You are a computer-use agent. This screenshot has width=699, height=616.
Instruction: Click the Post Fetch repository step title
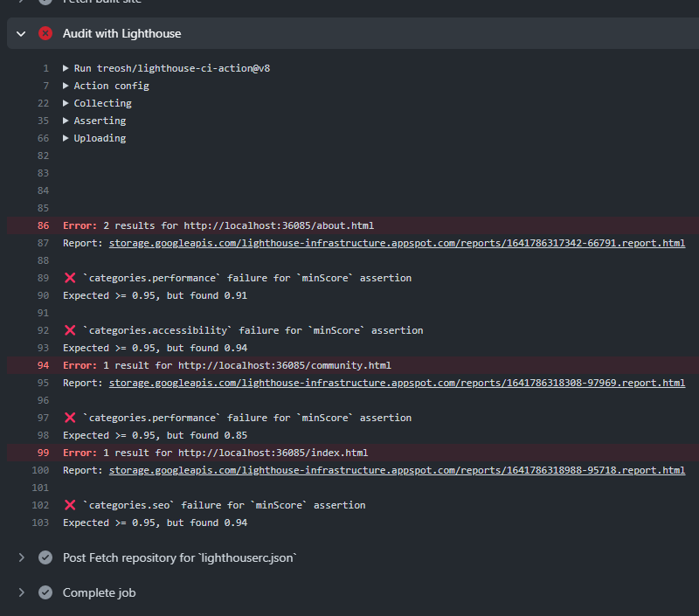click(x=180, y=557)
